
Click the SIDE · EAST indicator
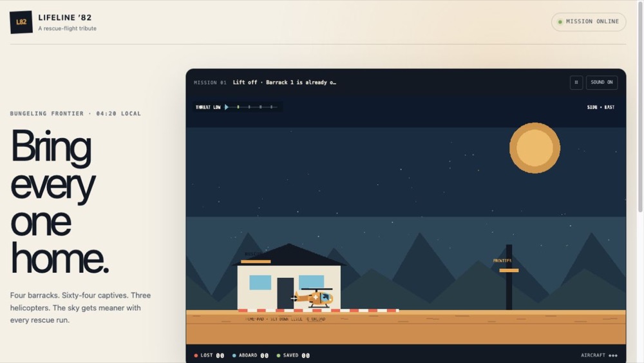(600, 107)
